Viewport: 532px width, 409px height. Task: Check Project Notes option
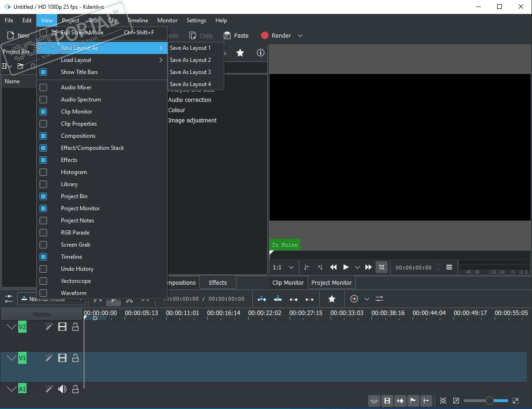point(43,221)
